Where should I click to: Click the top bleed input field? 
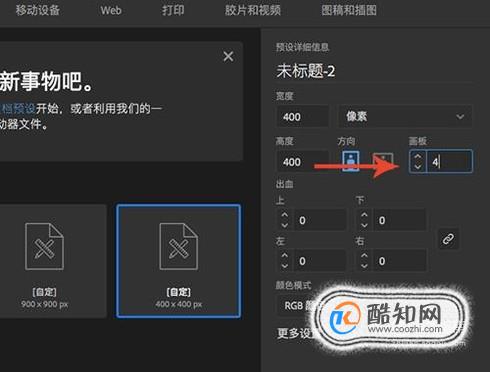click(320, 220)
